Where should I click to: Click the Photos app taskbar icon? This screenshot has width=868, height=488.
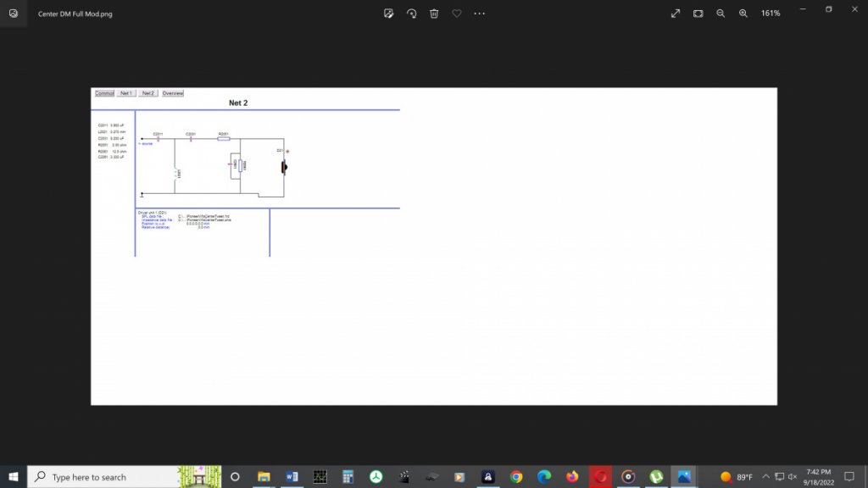(684, 476)
